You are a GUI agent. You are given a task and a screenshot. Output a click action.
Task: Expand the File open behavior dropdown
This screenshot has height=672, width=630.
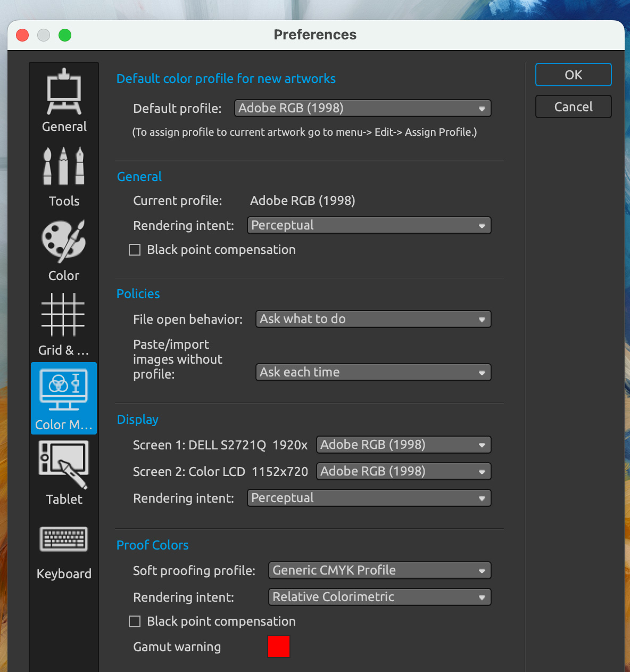pos(373,319)
